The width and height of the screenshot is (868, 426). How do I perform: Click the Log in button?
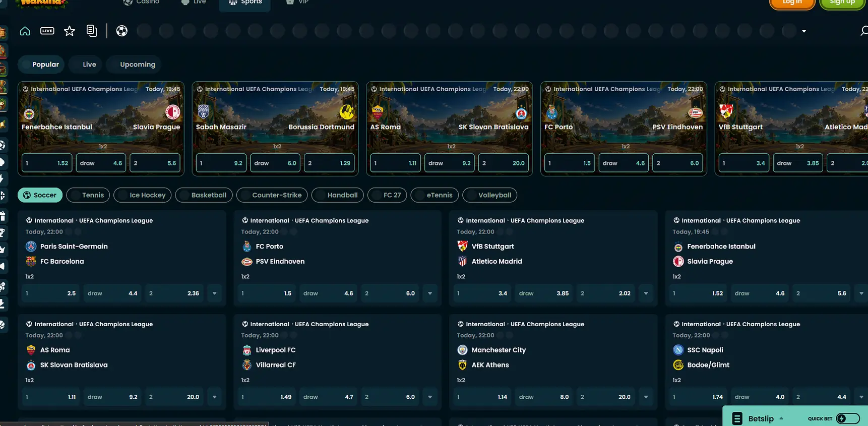point(792,4)
